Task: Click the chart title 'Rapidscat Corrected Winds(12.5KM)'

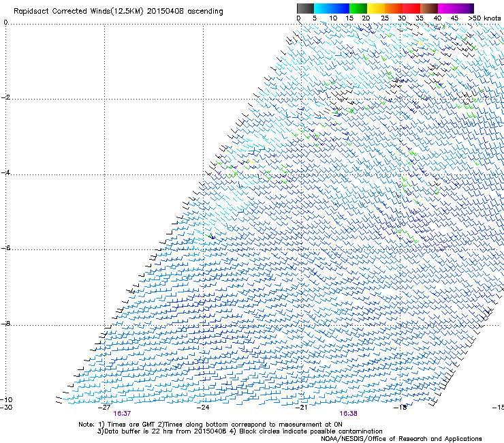Action: (x=78, y=12)
